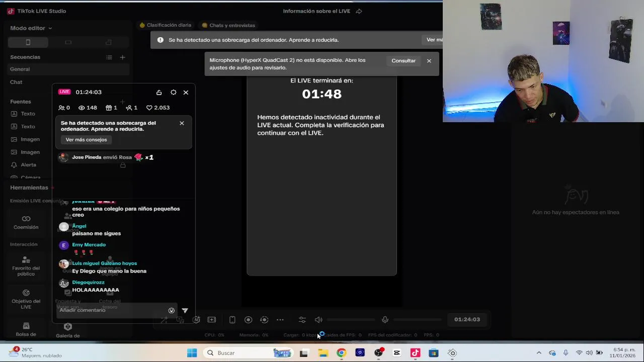644x362 pixels.
Task: Click the live replay capture icon
Action: tap(264, 320)
